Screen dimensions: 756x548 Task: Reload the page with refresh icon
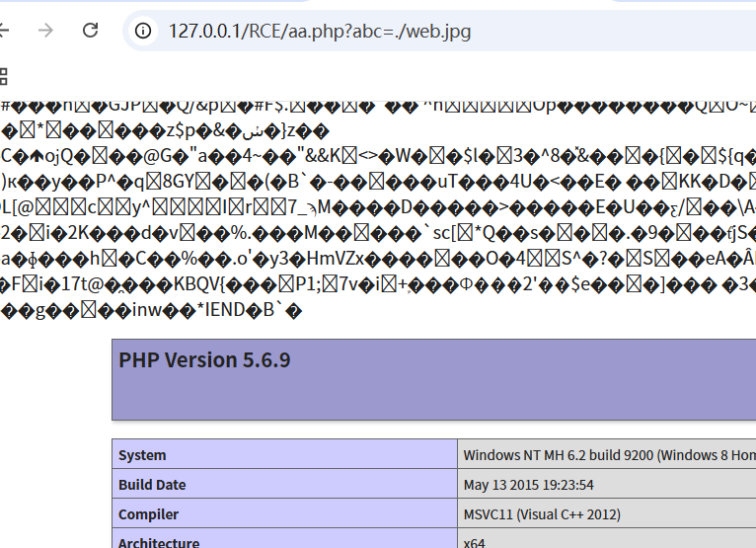tap(90, 31)
